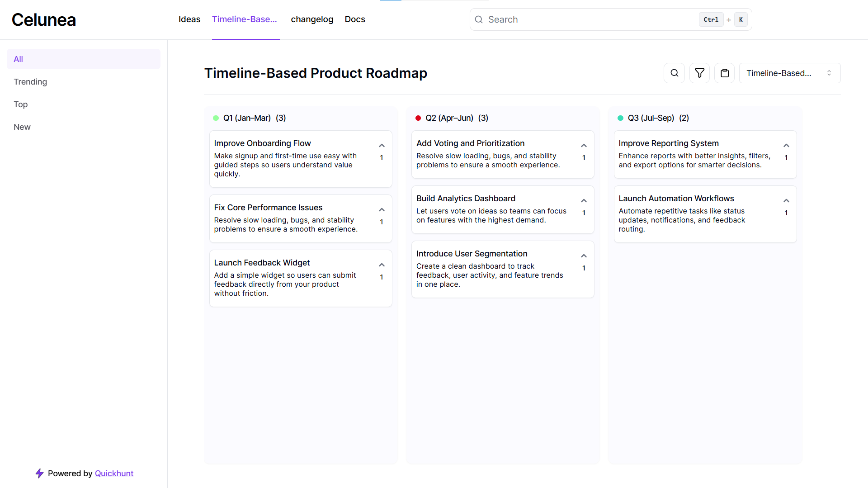This screenshot has width=868, height=488.
Task: Select the New sidebar filter
Action: point(22,127)
